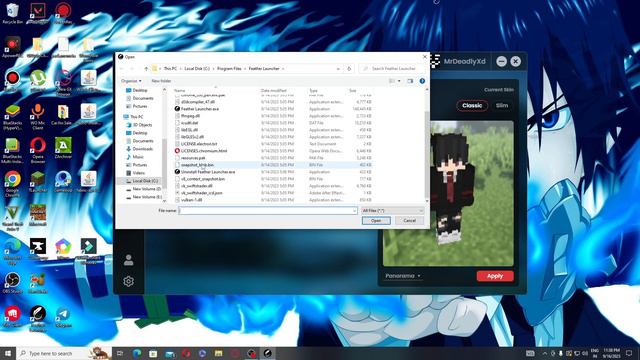Click the Up one level arrow in dialog

click(x=146, y=69)
